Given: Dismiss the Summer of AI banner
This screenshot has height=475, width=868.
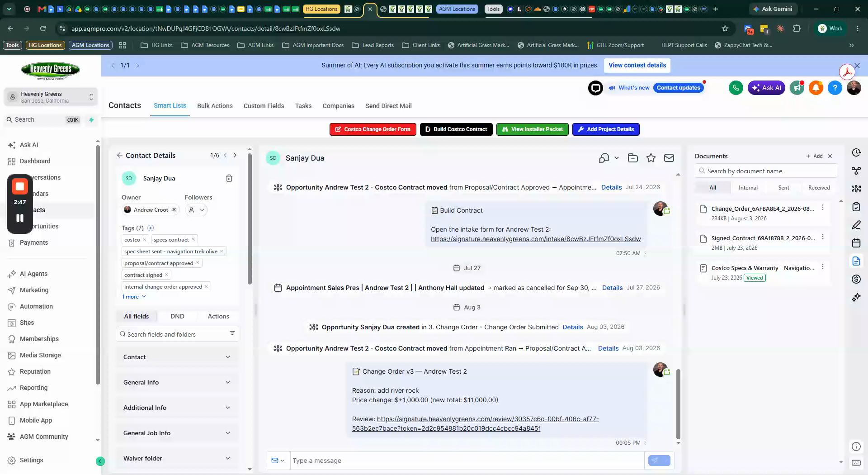Looking at the screenshot, I should [x=857, y=66].
